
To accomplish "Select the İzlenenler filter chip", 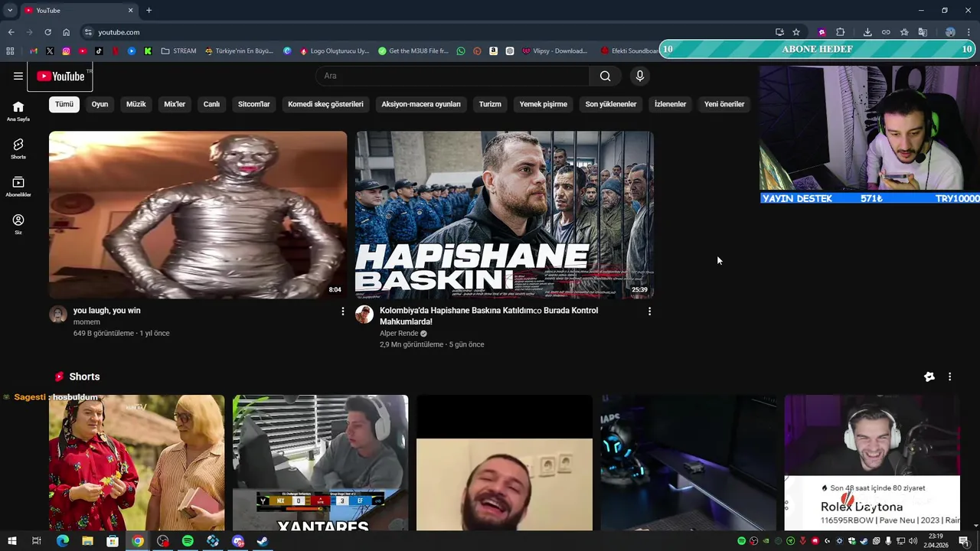I will (670, 104).
